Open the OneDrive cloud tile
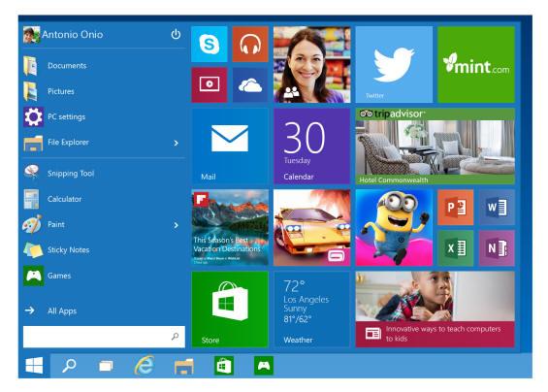Image resolution: width=548 pixels, height=392 pixels. pos(250,85)
